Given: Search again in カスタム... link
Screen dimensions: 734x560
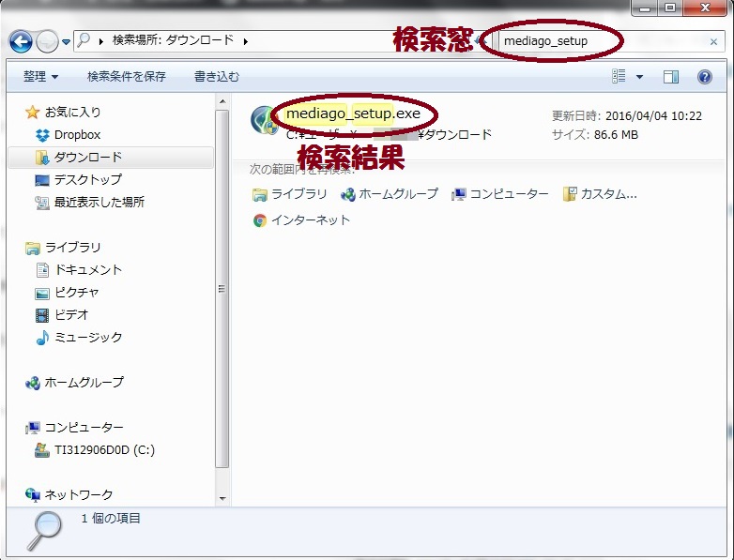Looking at the screenshot, I should click(600, 194).
